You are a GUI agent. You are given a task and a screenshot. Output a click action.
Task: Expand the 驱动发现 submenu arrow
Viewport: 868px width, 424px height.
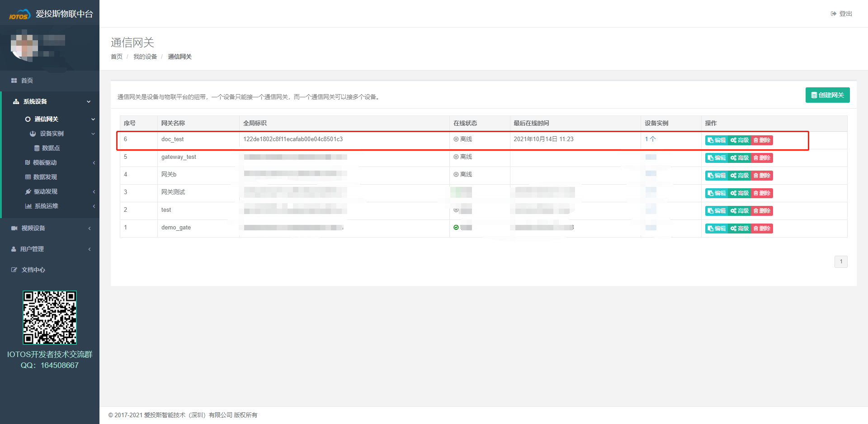click(x=94, y=191)
